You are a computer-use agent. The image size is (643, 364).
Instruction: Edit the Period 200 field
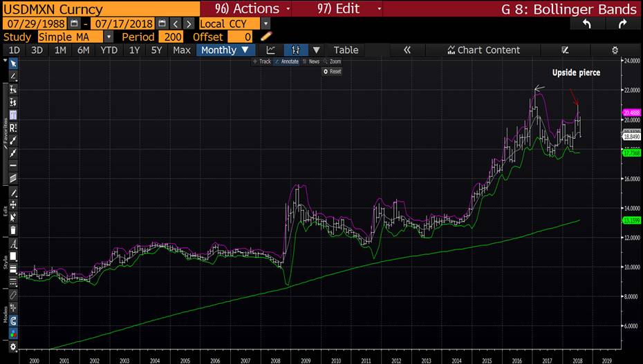171,37
